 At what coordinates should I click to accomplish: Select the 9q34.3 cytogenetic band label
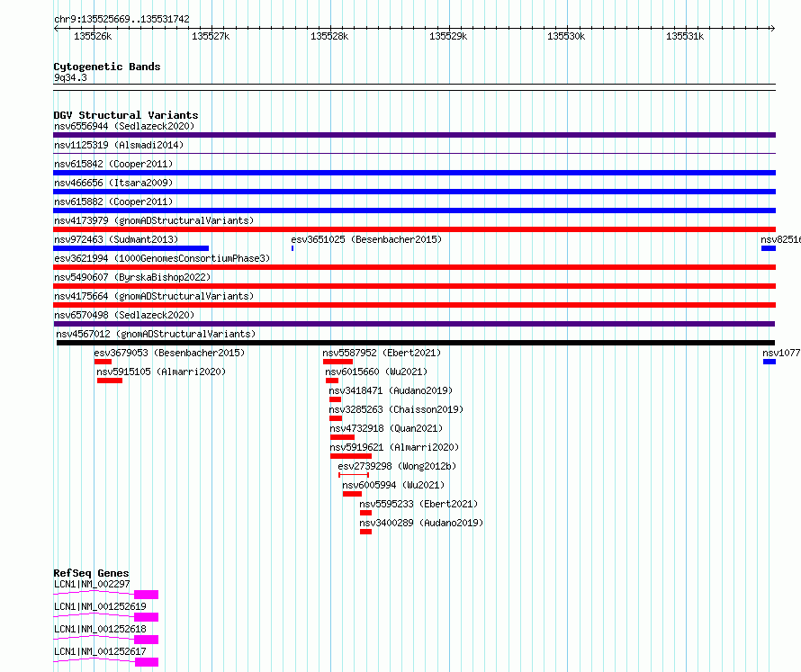click(70, 77)
